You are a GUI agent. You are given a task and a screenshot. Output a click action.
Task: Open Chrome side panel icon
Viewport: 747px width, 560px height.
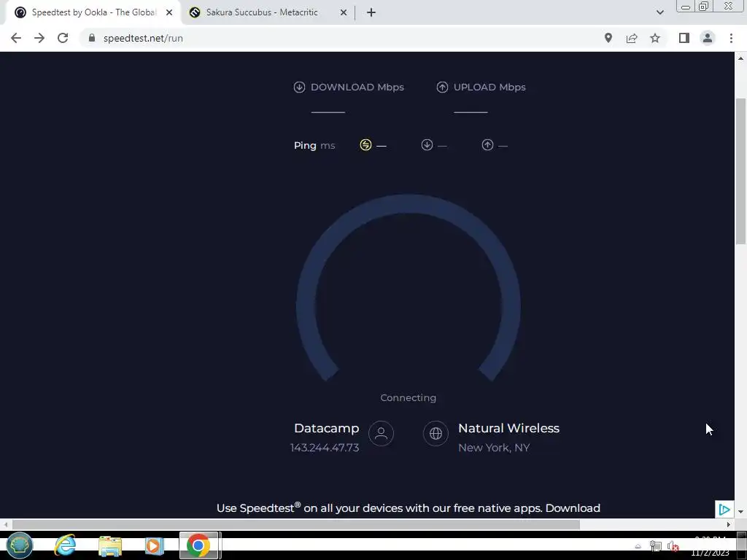coord(684,38)
